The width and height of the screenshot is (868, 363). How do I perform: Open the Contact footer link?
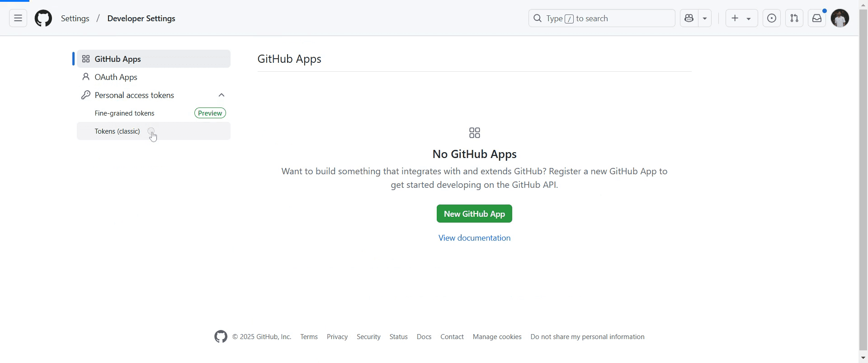(x=452, y=337)
